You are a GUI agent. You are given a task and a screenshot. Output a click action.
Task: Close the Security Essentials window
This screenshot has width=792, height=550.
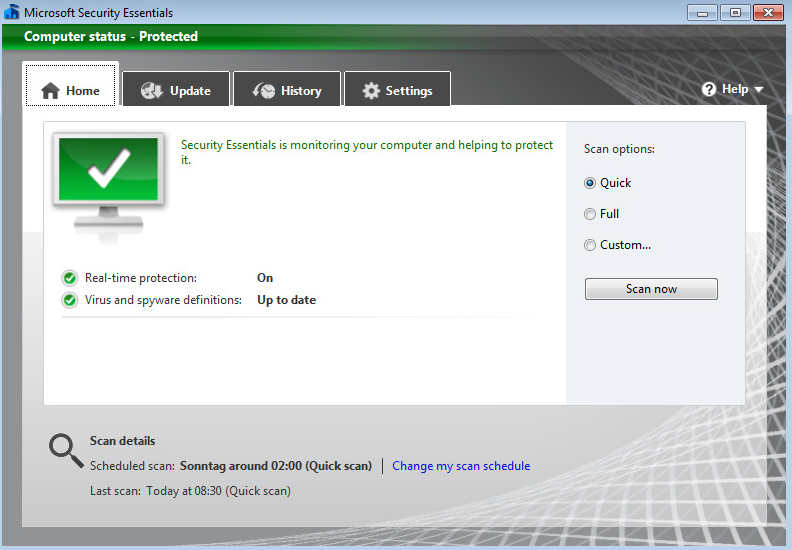768,12
